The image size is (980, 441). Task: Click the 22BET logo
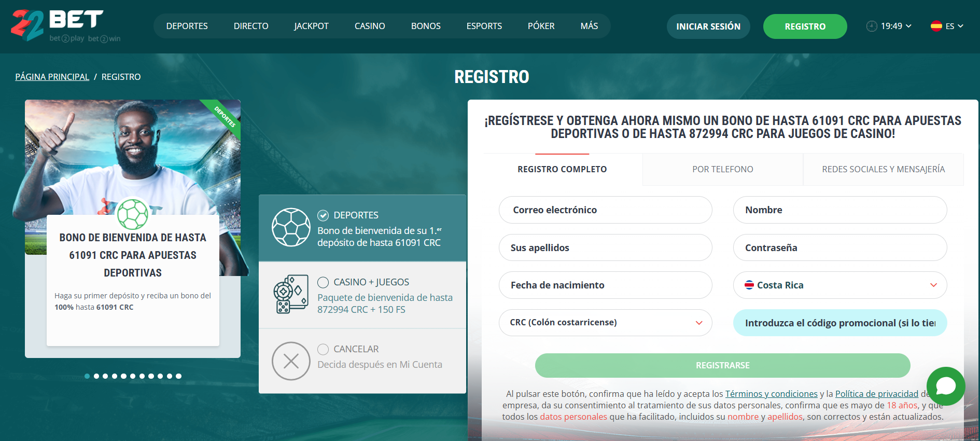(65, 25)
